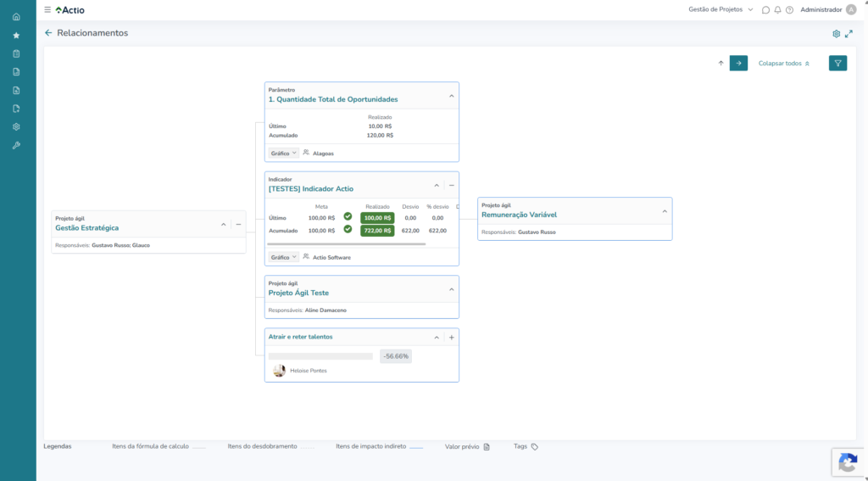Viewport: 868px width, 481px height.
Task: Click the reCAPTCHA badge
Action: 849,463
